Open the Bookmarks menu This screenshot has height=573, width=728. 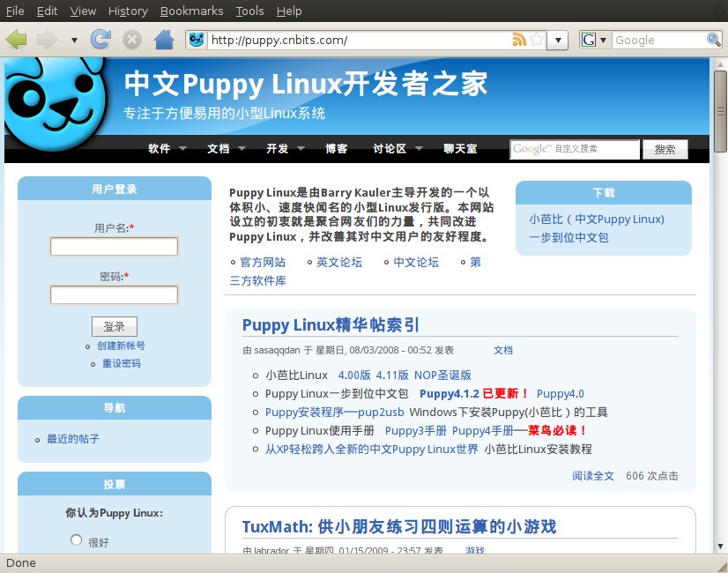[x=192, y=11]
